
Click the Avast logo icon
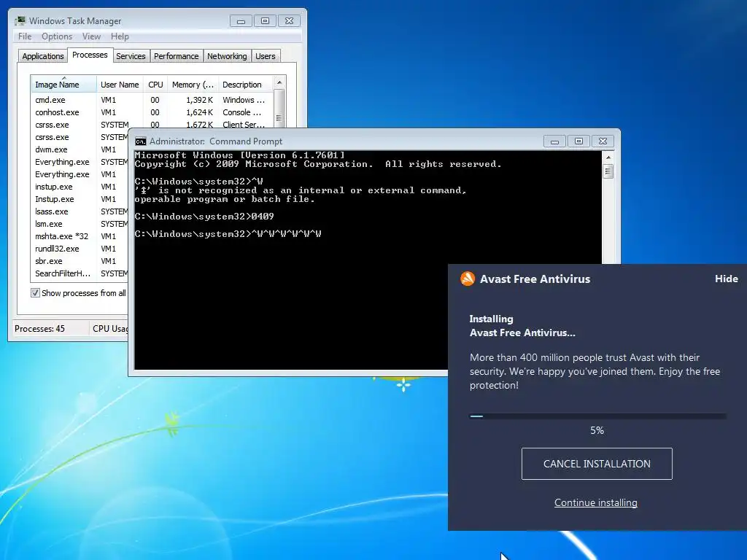[x=468, y=279]
